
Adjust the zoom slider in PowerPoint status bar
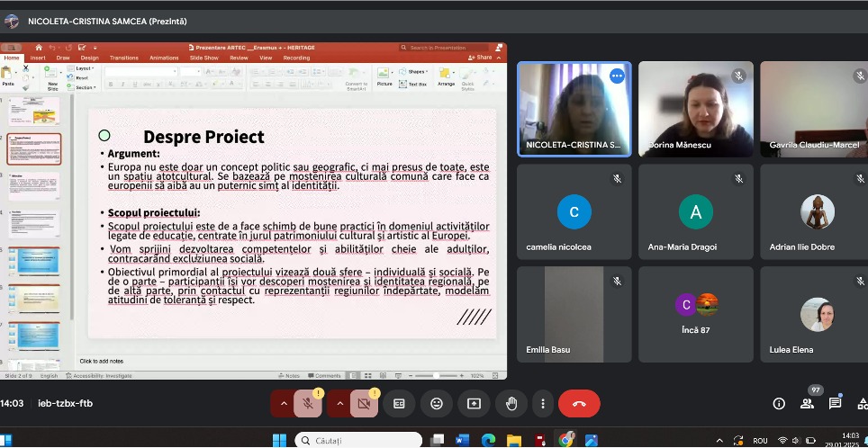coord(436,375)
